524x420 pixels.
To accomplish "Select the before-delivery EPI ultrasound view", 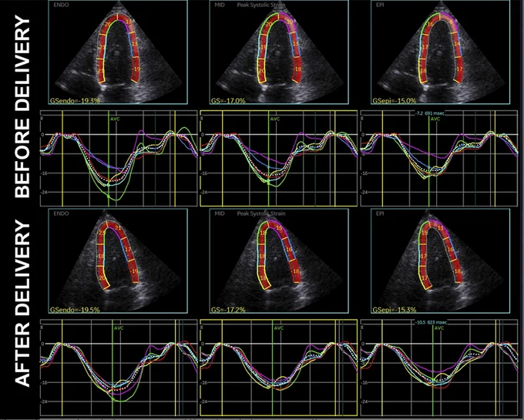I will click(x=441, y=52).
